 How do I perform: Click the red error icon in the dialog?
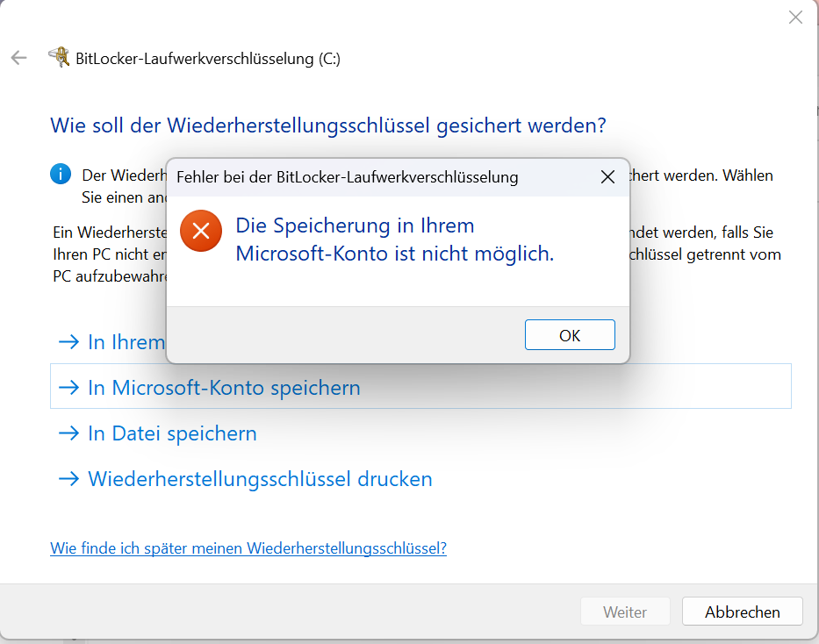point(201,232)
